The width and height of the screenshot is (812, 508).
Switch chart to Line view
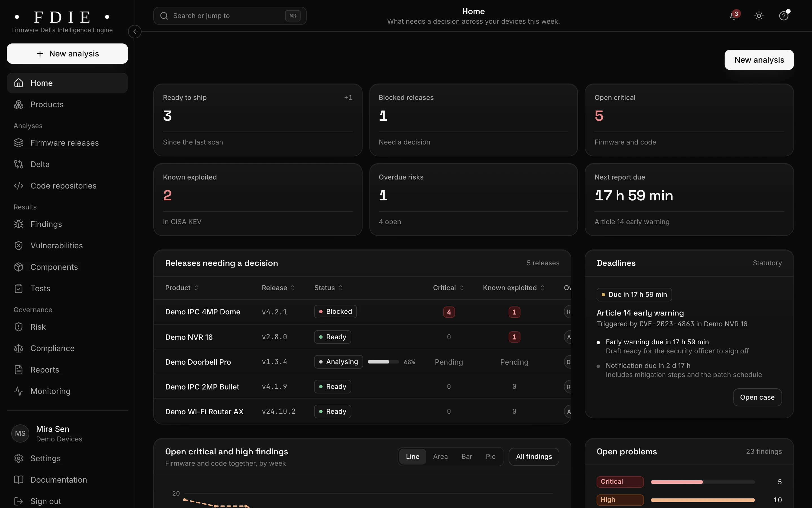tap(412, 457)
